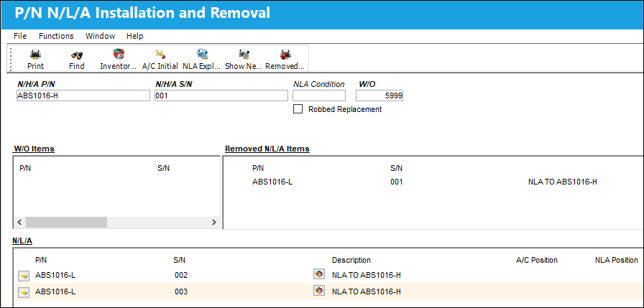Click the N/H/A P/N input field
Image resolution: width=644 pixels, height=308 pixels.
[83, 95]
